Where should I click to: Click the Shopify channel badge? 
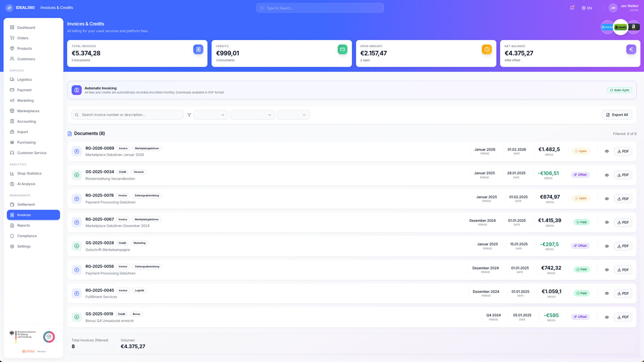pos(621,27)
